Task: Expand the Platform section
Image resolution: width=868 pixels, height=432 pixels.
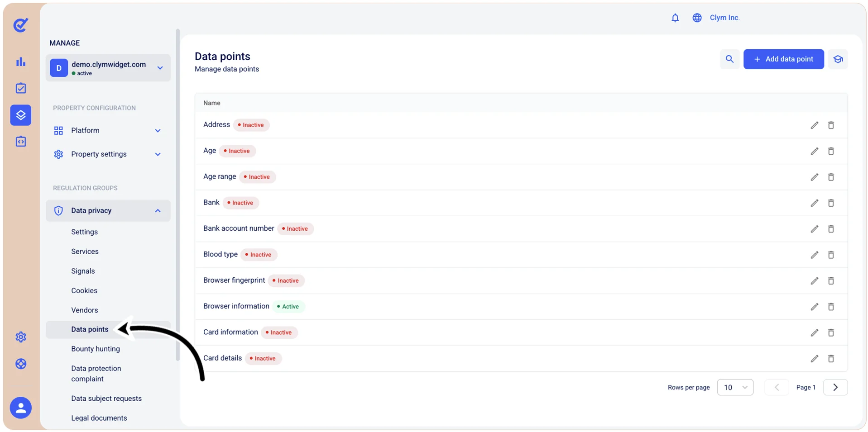Action: pos(108,130)
